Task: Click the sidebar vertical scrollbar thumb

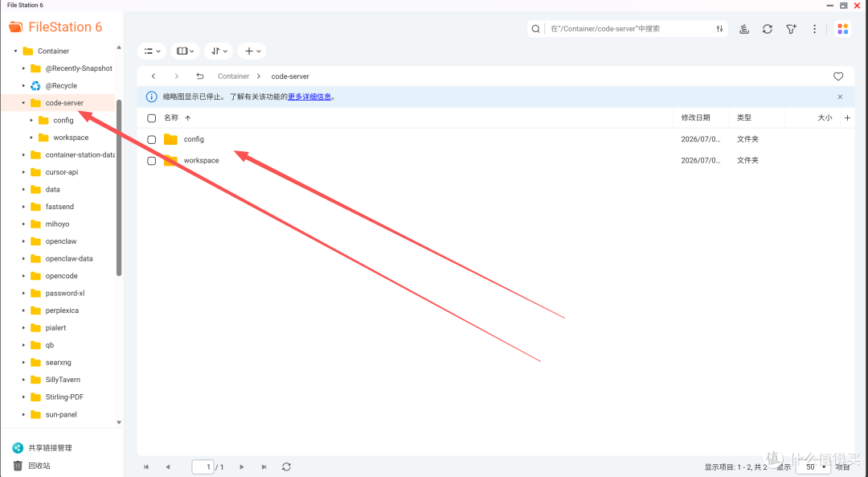Action: coord(119,187)
